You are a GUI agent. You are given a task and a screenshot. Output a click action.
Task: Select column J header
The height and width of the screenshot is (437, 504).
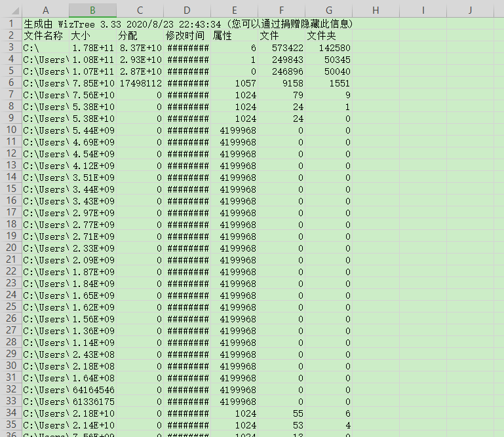[x=471, y=10]
